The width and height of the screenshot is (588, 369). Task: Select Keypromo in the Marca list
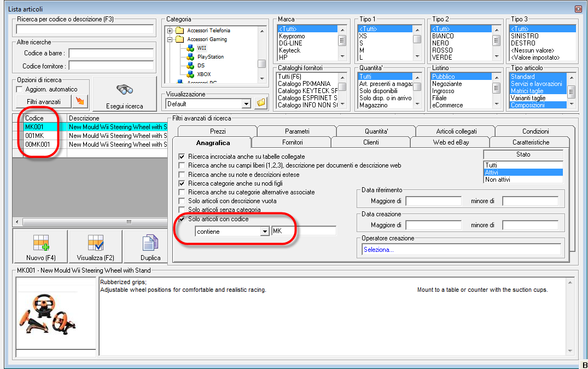pyautogui.click(x=307, y=36)
